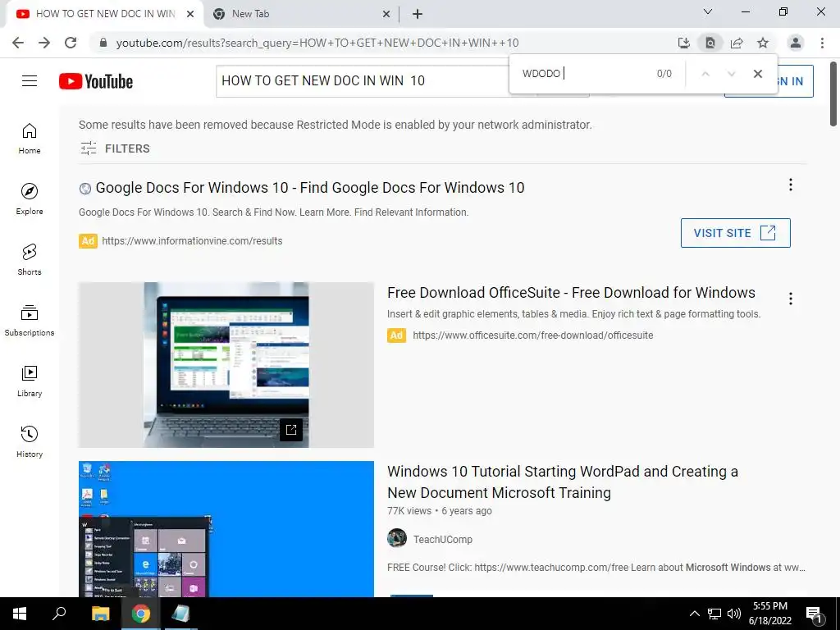The height and width of the screenshot is (630, 840).
Task: Go forward with browser forward arrow
Action: (x=44, y=43)
